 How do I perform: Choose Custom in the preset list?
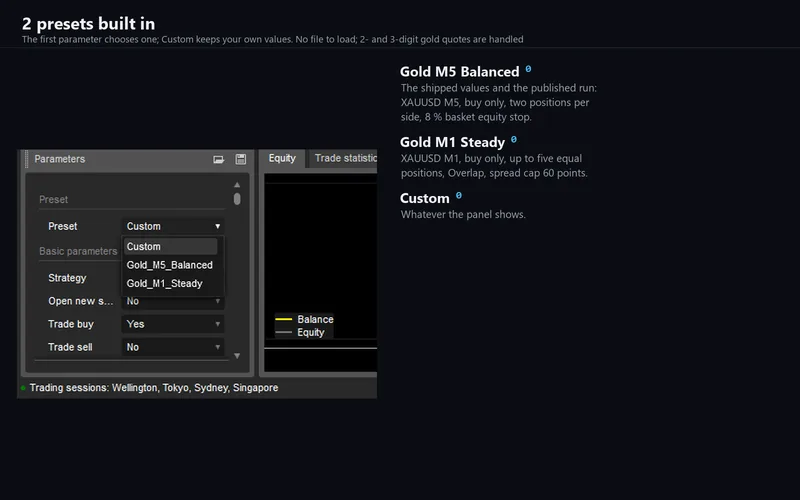170,246
